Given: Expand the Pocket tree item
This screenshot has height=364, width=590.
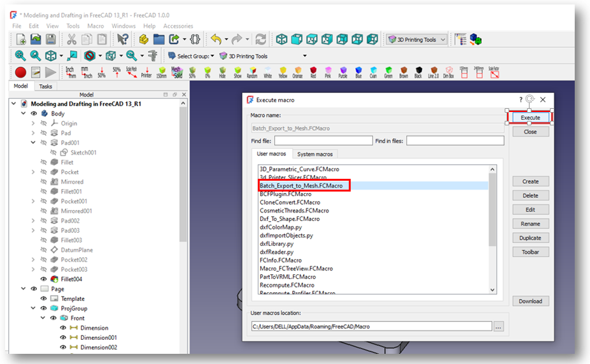Looking at the screenshot, I should point(33,172).
